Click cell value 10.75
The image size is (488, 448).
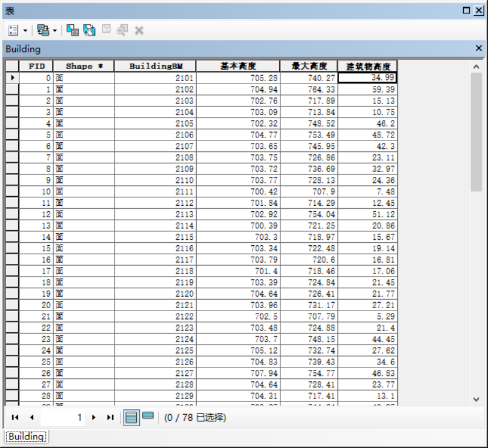368,112
